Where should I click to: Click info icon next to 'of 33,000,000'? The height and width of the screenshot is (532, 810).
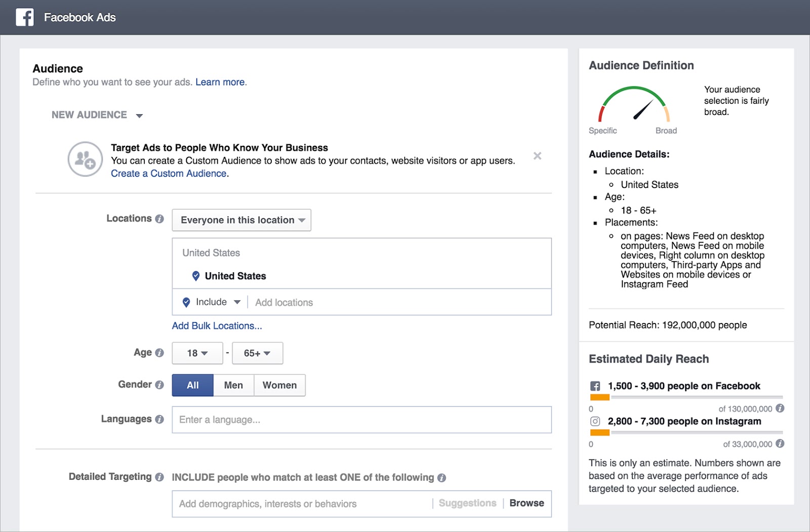tap(780, 443)
